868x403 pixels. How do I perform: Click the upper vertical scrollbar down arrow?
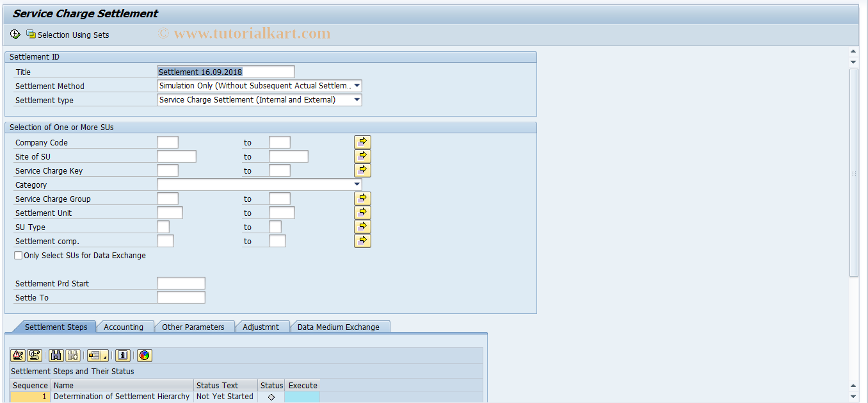click(853, 62)
